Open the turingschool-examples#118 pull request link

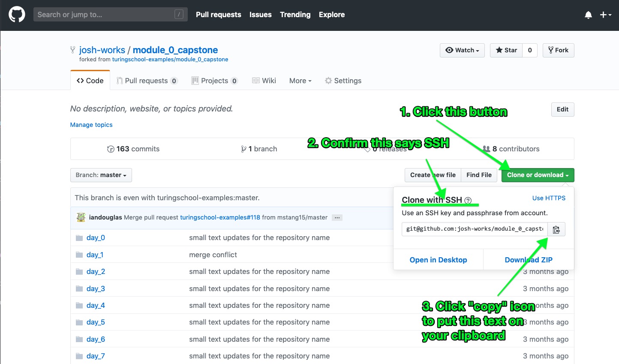[x=220, y=217]
